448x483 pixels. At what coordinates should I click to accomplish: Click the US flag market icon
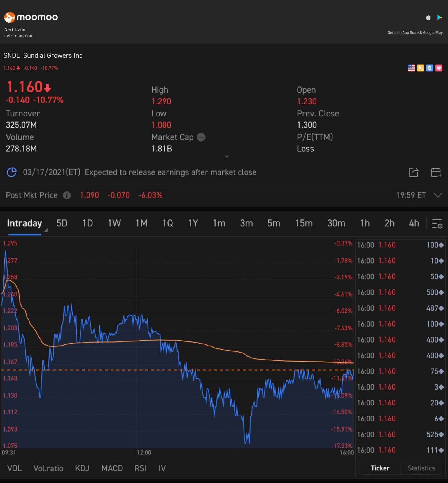click(411, 68)
